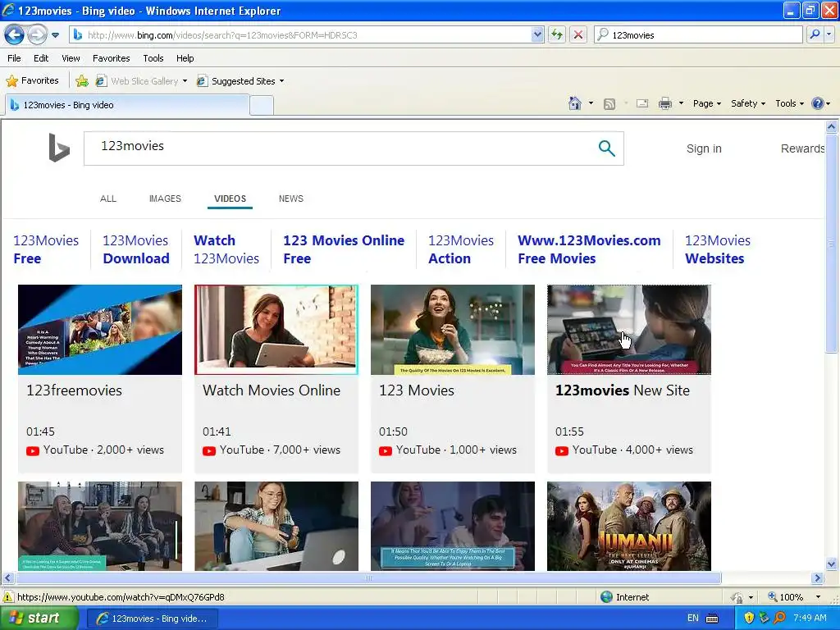Click the RSS feeds icon
840x630 pixels.
[x=609, y=104]
